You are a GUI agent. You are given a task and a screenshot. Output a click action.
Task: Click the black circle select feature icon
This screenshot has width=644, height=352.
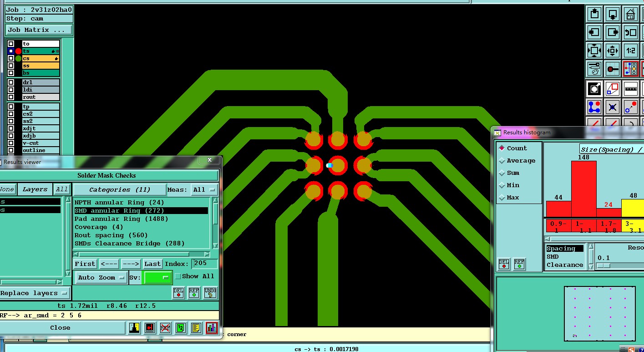click(594, 89)
